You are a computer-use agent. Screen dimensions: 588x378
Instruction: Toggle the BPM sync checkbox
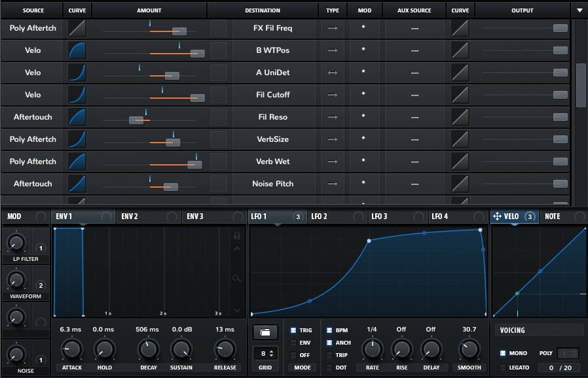point(329,330)
